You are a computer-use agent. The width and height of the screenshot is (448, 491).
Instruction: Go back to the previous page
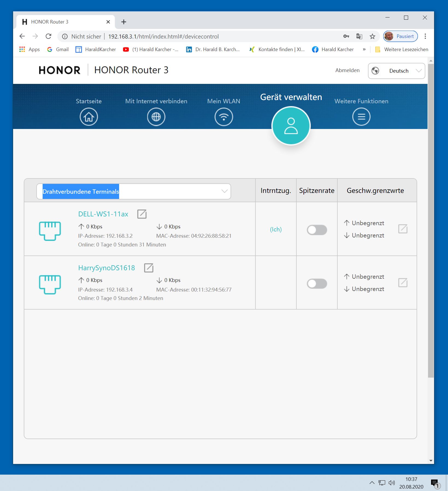click(22, 36)
